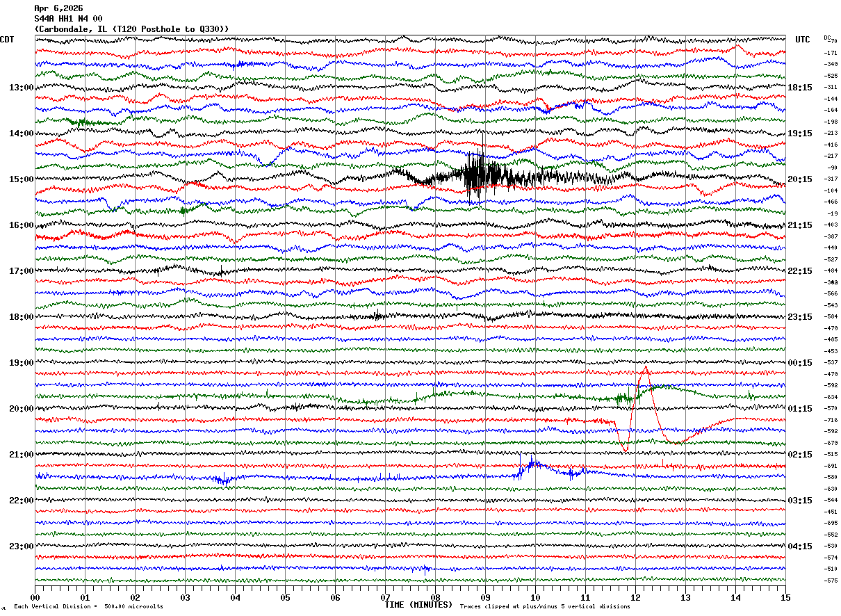The height and width of the screenshot is (616, 841).
Task: Click the DC offset value '-584'
Action: (831, 317)
